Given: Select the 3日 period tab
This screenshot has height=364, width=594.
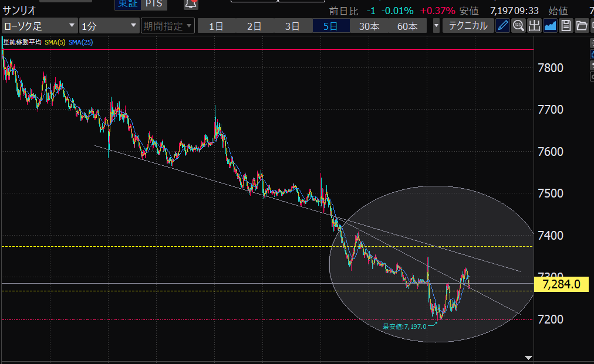Looking at the screenshot, I should point(292,26).
